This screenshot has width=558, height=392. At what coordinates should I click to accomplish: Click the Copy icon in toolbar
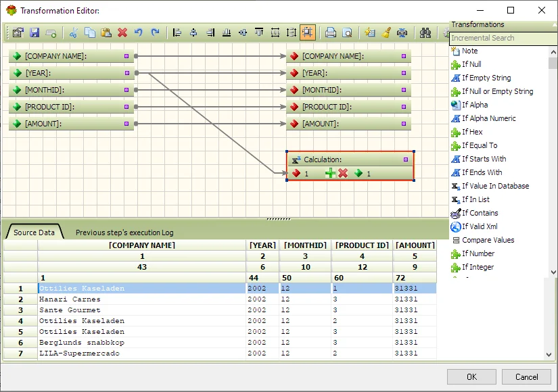click(x=90, y=32)
